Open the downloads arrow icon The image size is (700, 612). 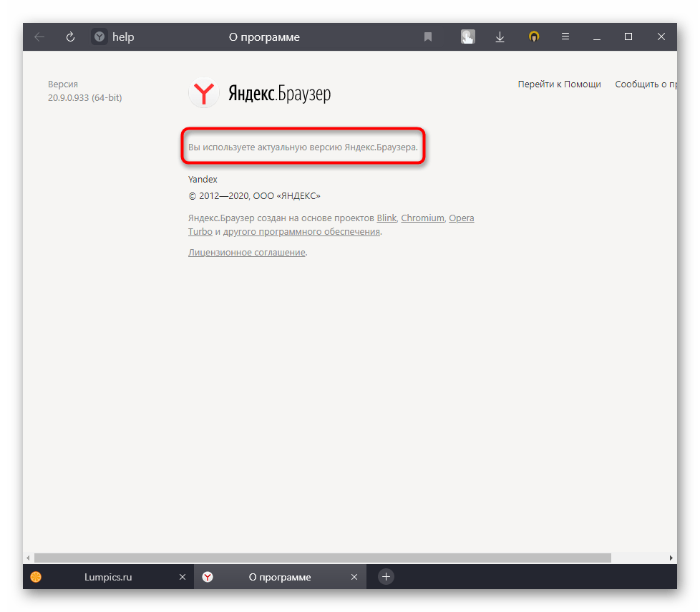[500, 37]
